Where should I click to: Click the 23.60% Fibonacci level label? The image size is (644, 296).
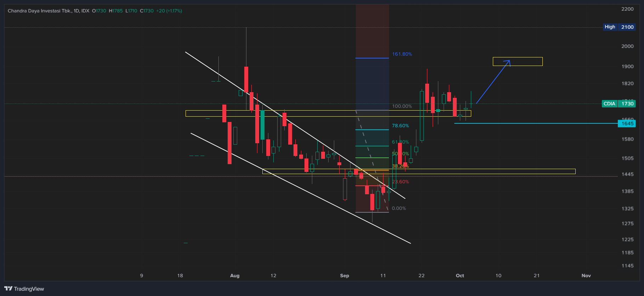point(400,182)
